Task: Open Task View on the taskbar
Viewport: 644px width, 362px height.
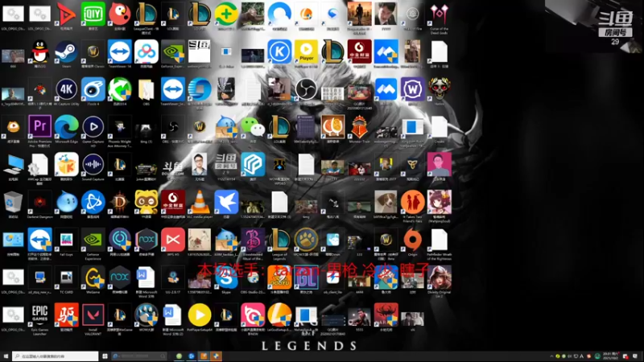Action: point(105,356)
